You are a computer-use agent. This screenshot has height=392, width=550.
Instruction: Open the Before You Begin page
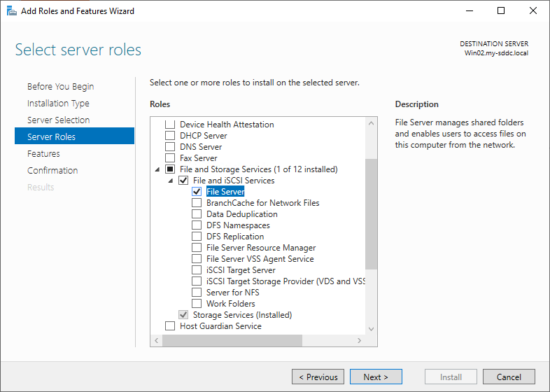[60, 87]
